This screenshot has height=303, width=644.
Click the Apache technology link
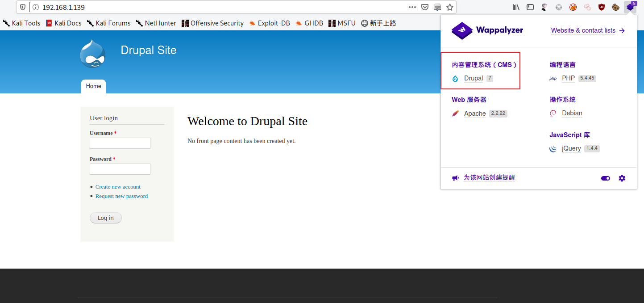475,114
